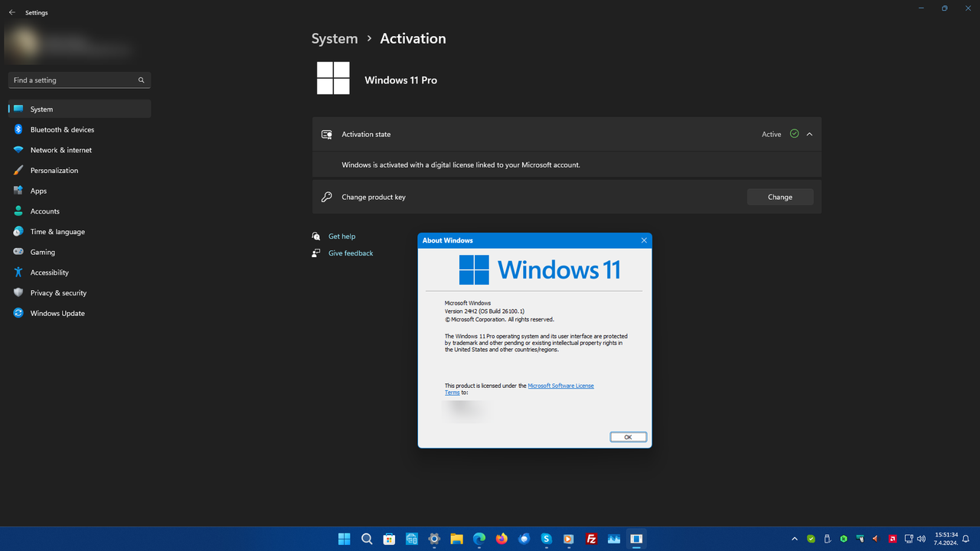Click the Safely Remove Hardware tray icon
Viewport: 980px width, 551px height.
click(x=827, y=539)
